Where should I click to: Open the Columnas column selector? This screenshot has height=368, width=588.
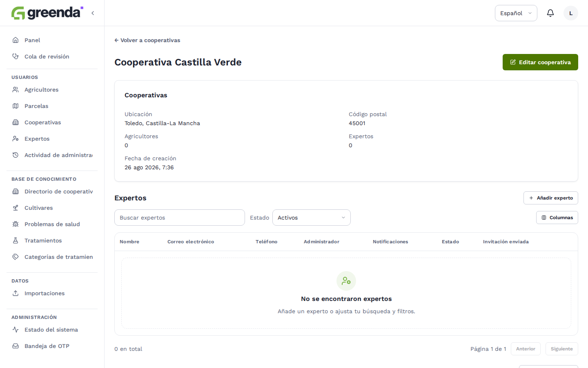pos(557,218)
